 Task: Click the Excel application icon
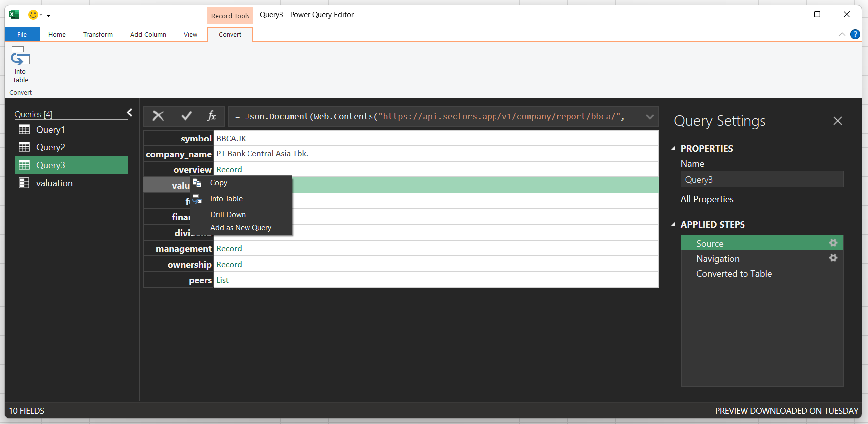pos(14,15)
